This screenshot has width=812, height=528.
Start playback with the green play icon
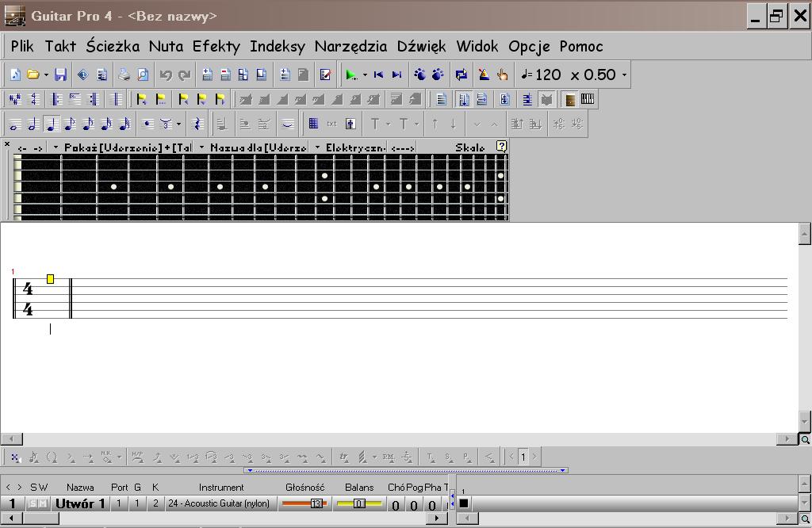point(351,75)
